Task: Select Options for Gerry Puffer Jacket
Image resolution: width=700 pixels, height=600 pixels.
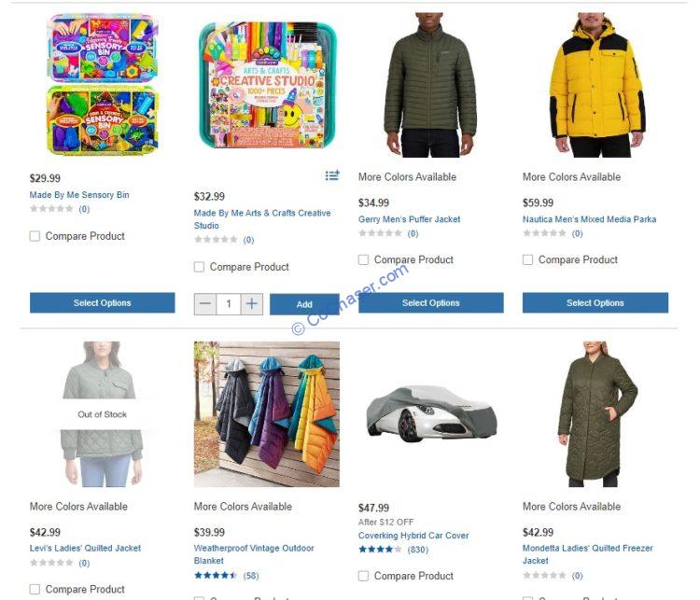Action: 431,302
